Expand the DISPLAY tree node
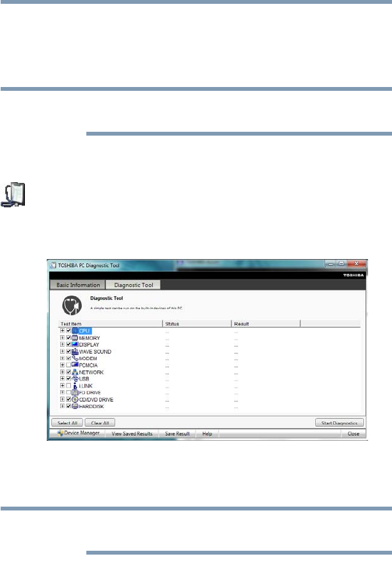392x561 pixels. [62, 345]
